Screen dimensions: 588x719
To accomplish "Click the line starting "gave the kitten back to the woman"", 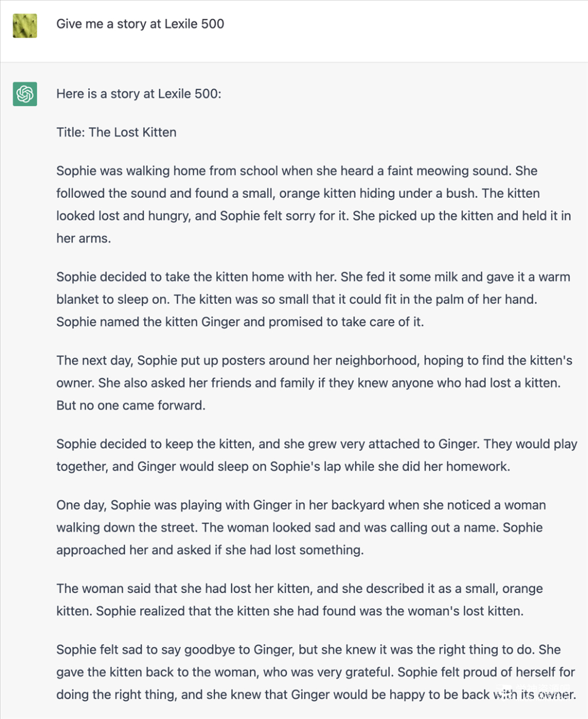I will tap(316, 672).
